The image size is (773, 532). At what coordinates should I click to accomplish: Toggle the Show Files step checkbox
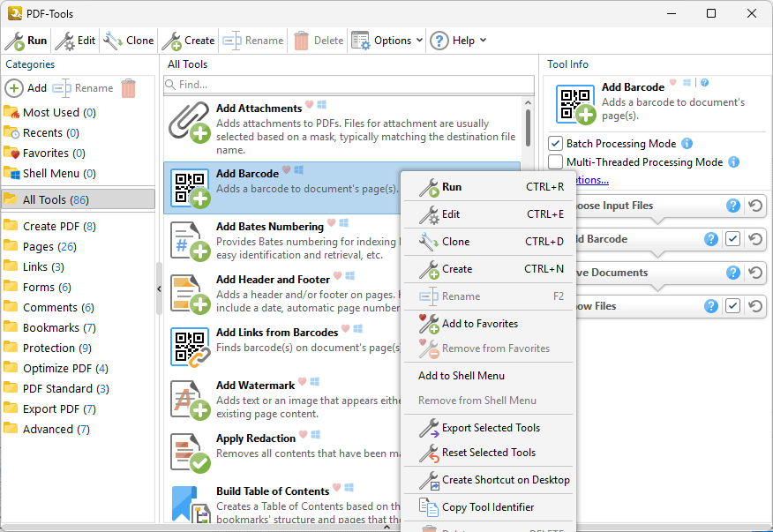click(732, 306)
